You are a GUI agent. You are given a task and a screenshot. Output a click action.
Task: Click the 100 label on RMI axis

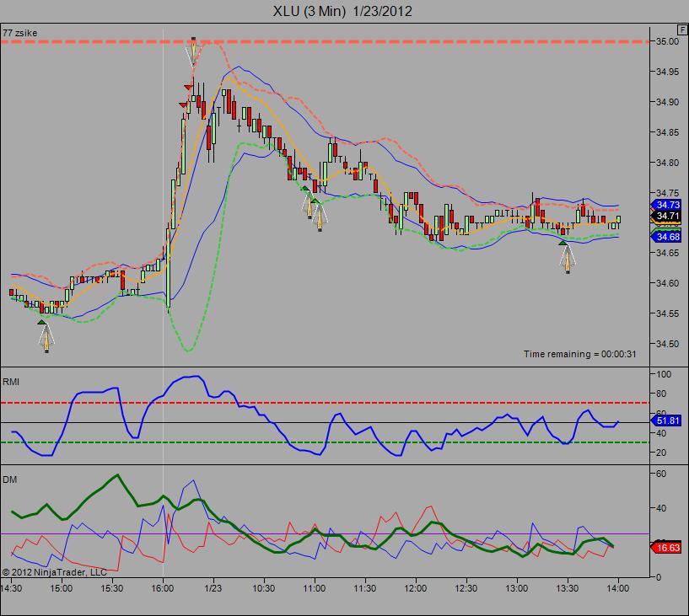pos(664,374)
